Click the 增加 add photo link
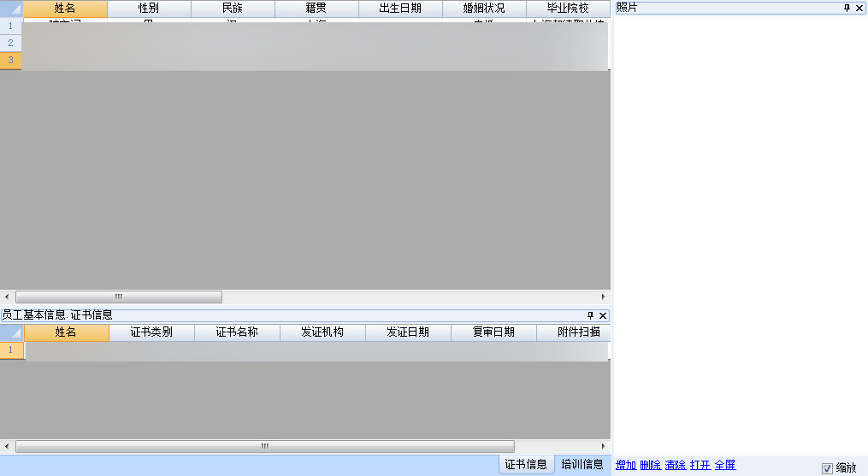The height and width of the screenshot is (476, 868). [x=625, y=465]
